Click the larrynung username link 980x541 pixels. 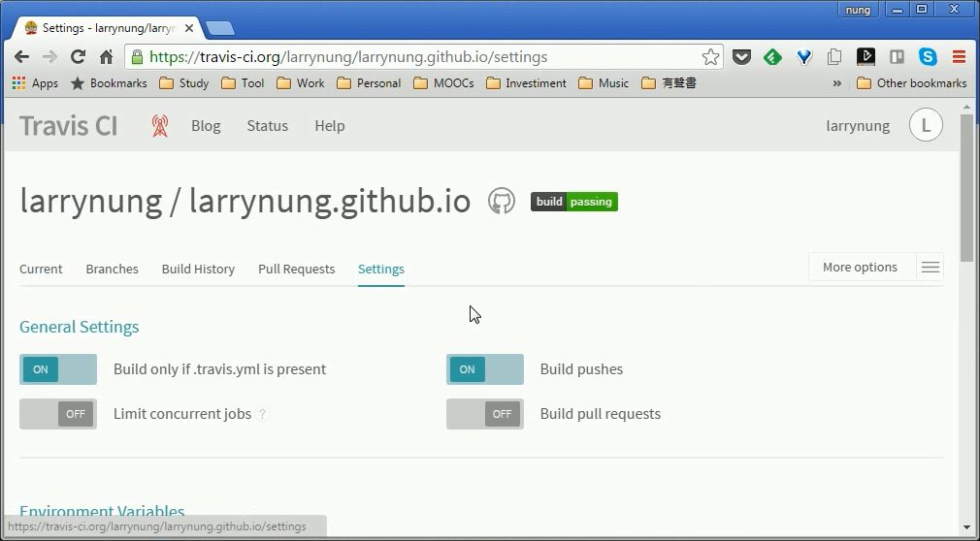click(858, 126)
